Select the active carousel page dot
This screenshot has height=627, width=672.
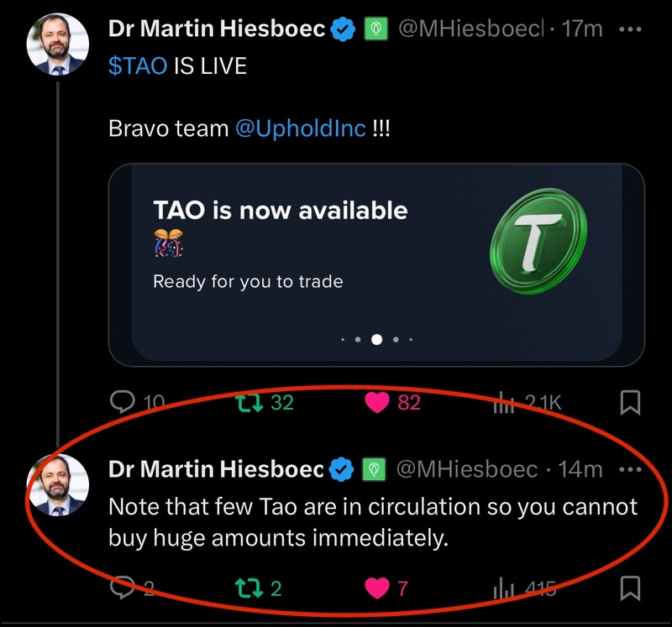coord(376,340)
